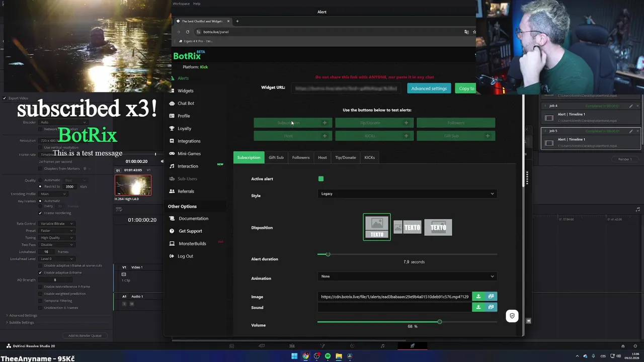
Task: Open Rate Control dropdown Variable Bitrate
Action: (56, 223)
